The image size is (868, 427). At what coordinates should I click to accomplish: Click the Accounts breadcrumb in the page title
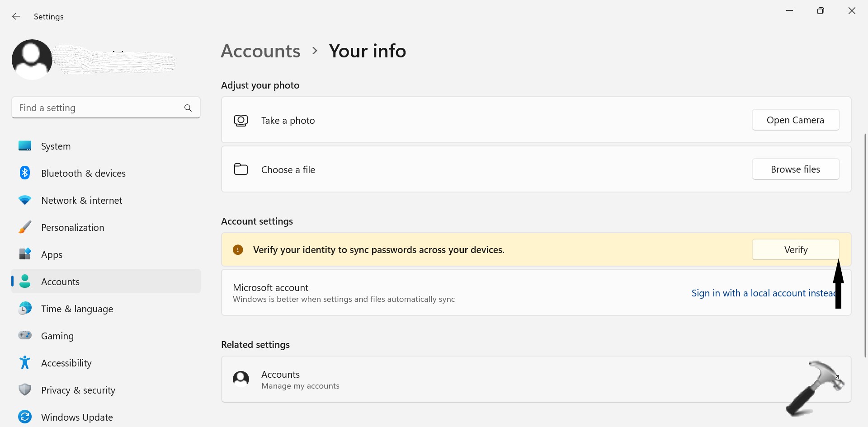[260, 51]
